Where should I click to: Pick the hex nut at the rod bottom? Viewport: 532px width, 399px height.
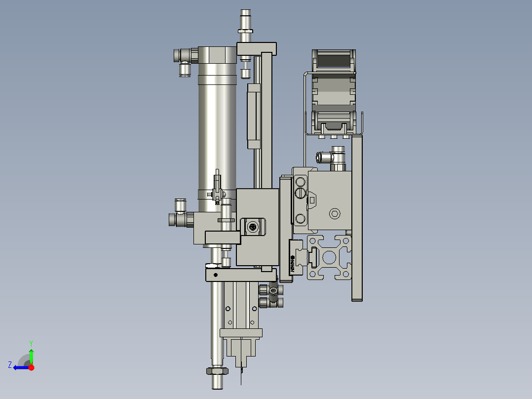pyautogui.click(x=217, y=371)
